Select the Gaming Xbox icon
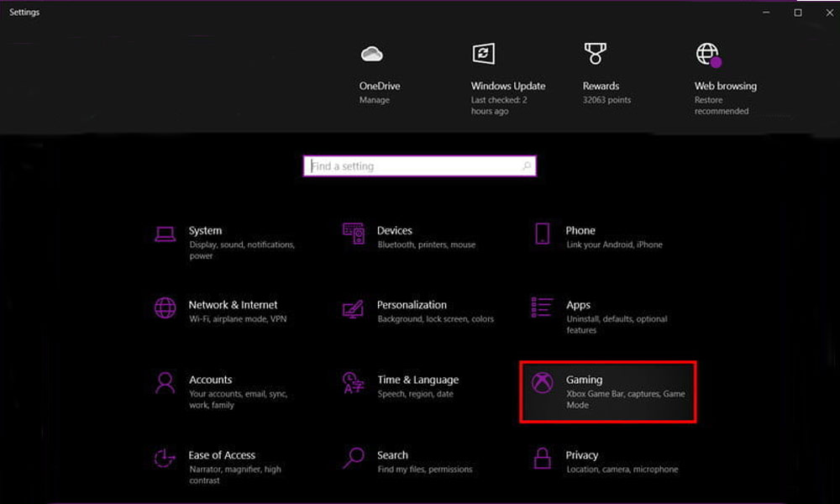The width and height of the screenshot is (840, 504). coord(542,383)
